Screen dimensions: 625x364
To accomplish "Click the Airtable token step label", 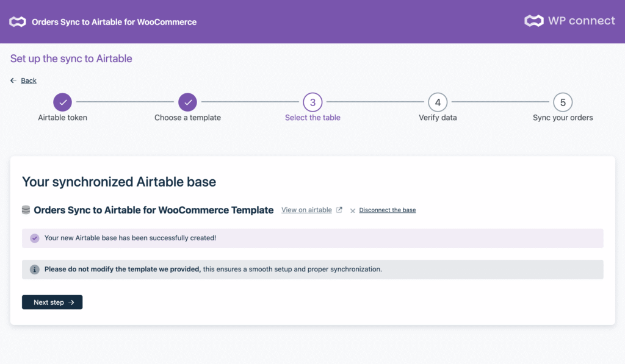I will pos(62,118).
